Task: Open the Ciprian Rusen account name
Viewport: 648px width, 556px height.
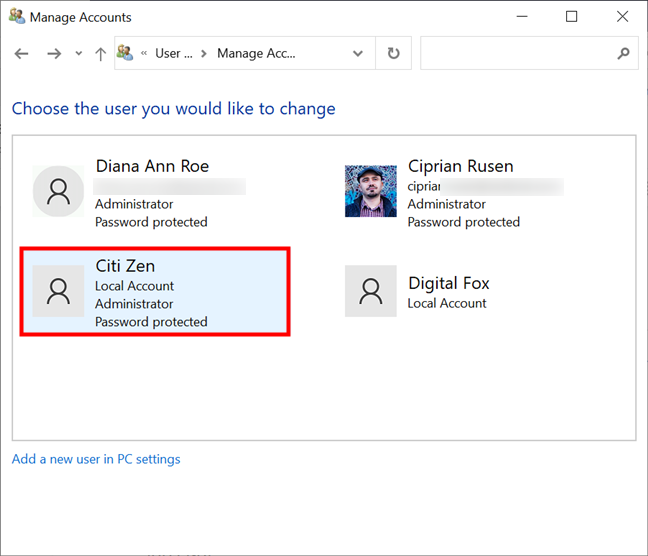Action: click(x=461, y=166)
